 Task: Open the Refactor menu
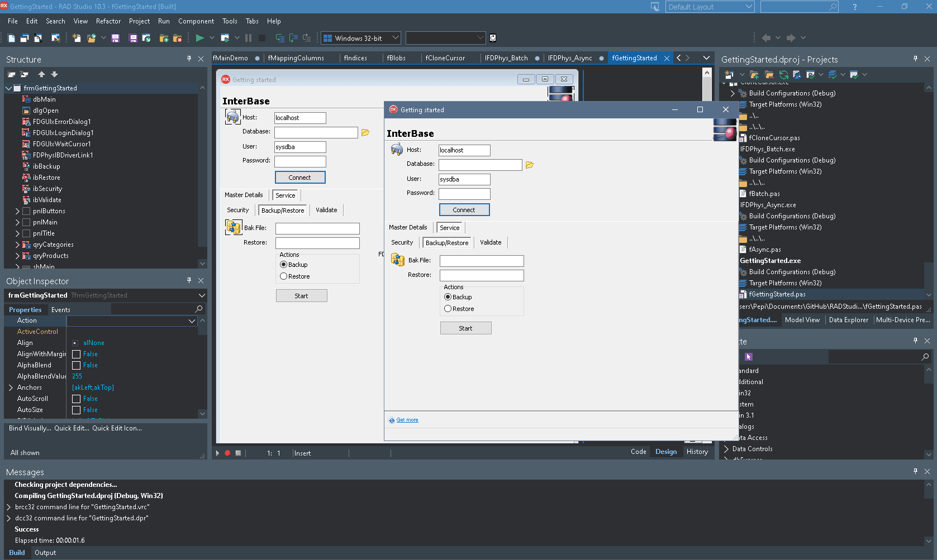click(108, 21)
